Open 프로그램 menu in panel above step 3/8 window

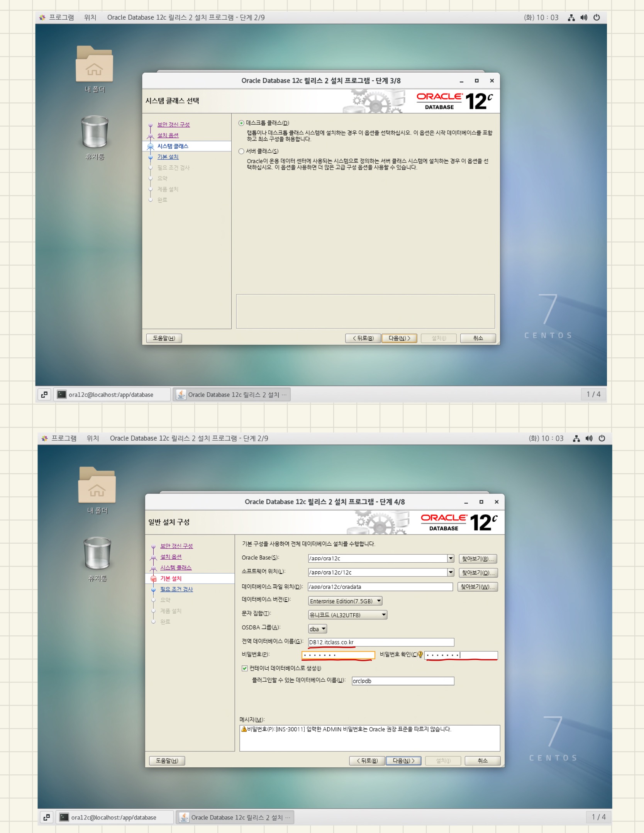click(61, 17)
